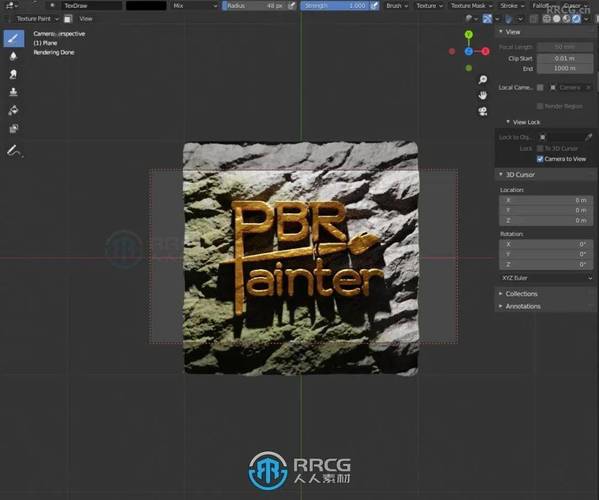Open the View menu

point(86,19)
